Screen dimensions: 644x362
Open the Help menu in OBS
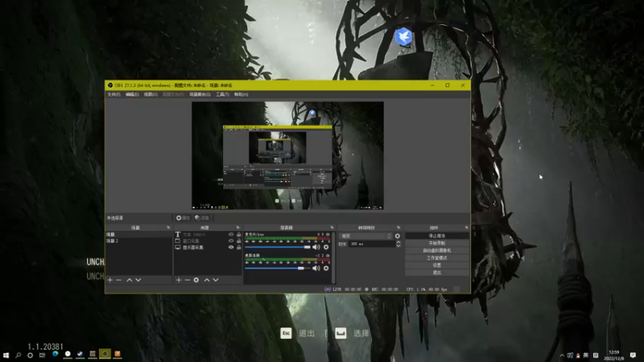tap(241, 94)
